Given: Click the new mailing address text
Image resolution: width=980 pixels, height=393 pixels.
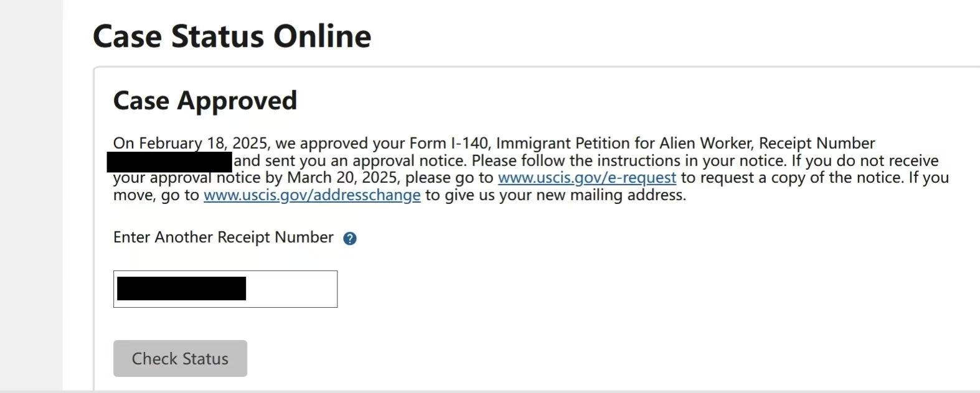Looking at the screenshot, I should pyautogui.click(x=626, y=195).
